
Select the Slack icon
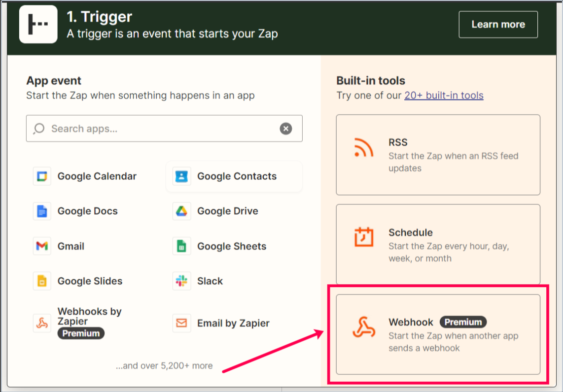coord(181,281)
